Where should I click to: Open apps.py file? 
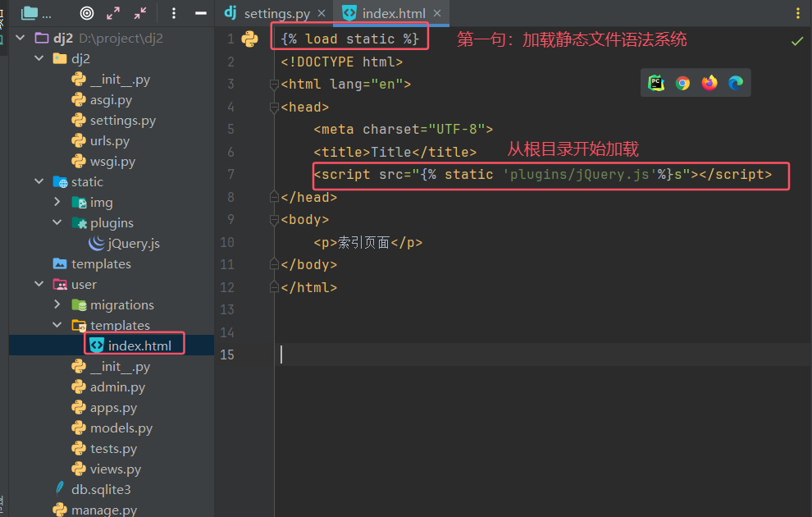113,408
